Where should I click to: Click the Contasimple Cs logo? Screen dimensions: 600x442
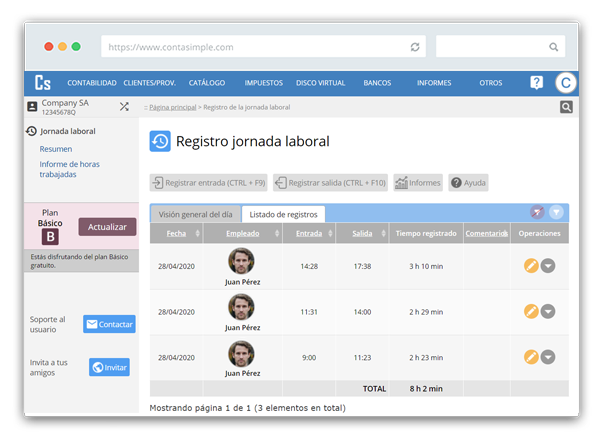click(x=42, y=83)
